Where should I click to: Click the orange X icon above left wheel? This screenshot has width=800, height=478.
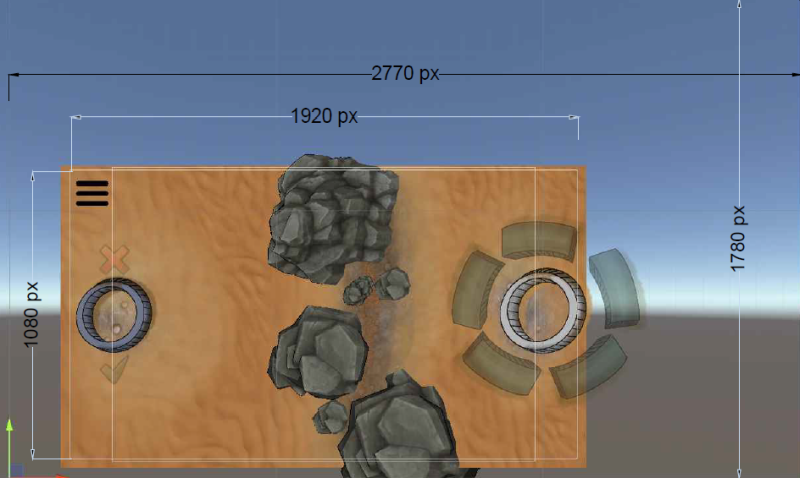[x=115, y=259]
